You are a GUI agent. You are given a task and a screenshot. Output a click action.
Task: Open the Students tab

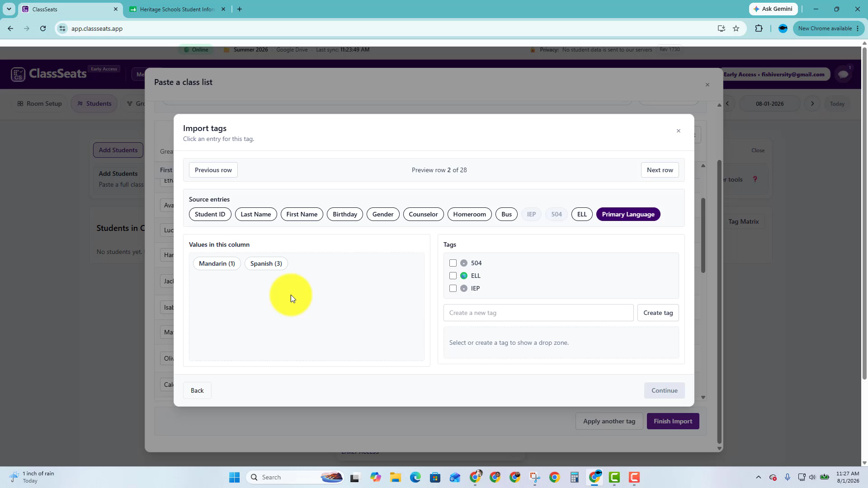point(94,103)
